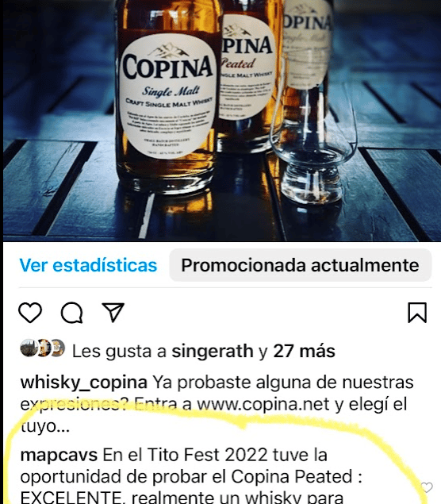Expand caption at the tuyo... ellipsis
441x504 pixels.
click(45, 427)
